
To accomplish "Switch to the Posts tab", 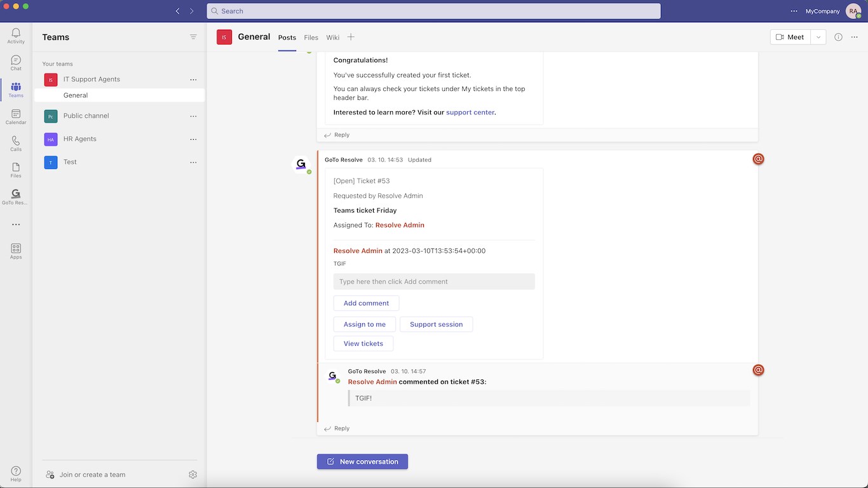I will (x=287, y=37).
